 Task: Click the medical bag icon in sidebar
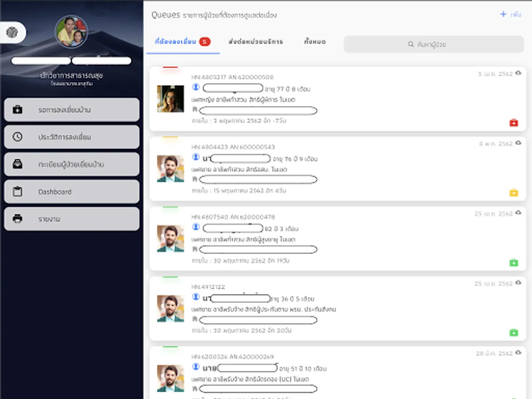click(17, 110)
